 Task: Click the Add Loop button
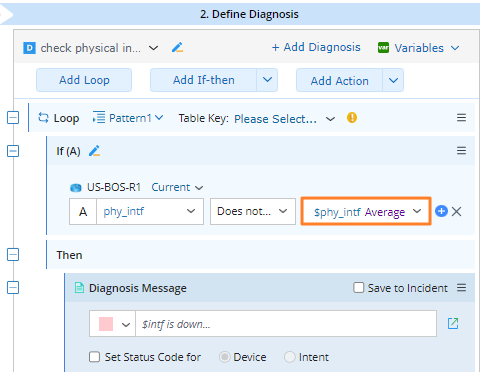tap(84, 80)
